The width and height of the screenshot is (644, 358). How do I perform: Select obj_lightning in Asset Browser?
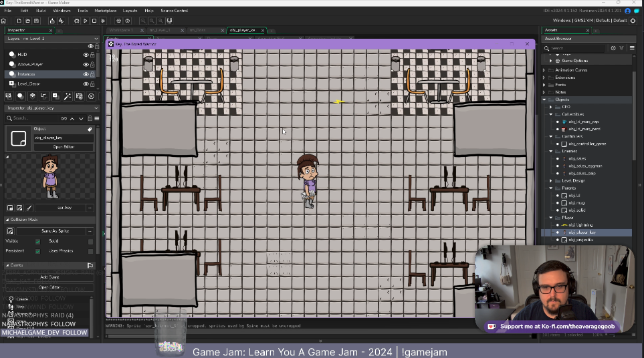[x=580, y=225]
